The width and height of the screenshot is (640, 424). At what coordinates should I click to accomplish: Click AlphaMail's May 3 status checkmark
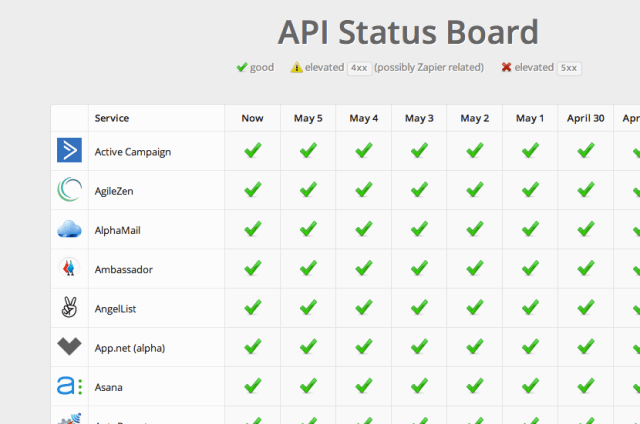419,229
